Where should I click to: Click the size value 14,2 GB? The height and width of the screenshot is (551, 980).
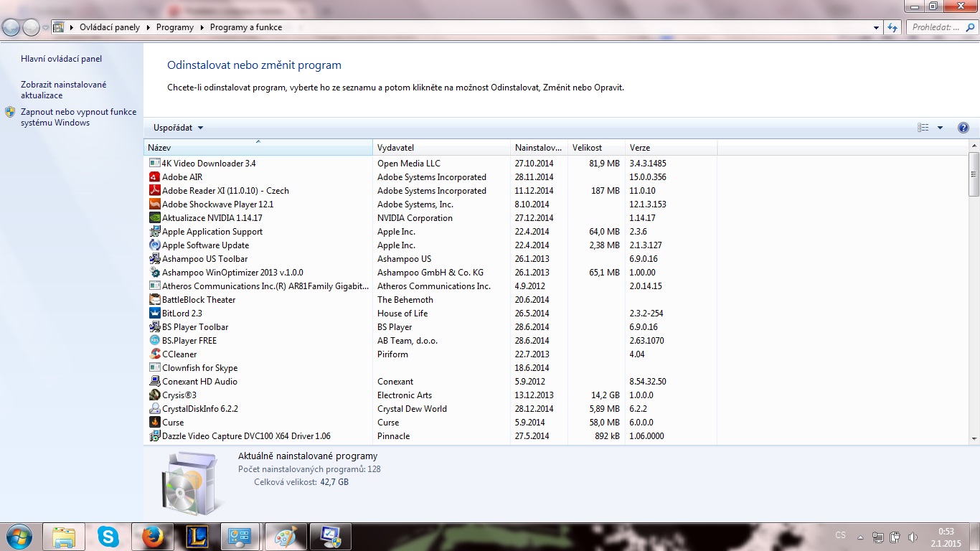[606, 395]
